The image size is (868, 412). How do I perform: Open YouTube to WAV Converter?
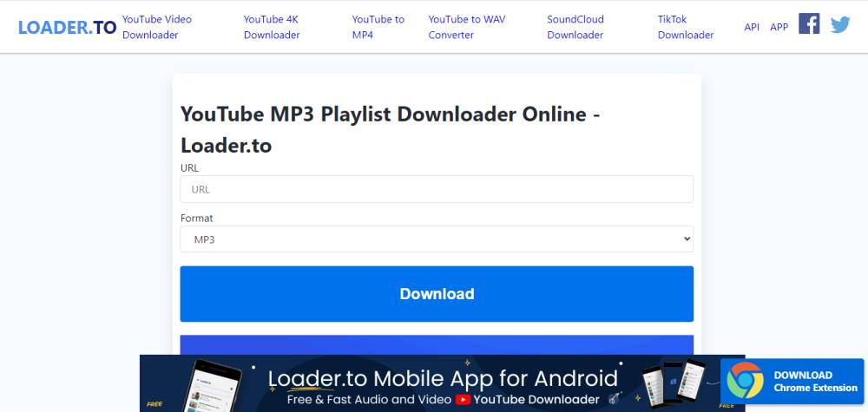467,27
